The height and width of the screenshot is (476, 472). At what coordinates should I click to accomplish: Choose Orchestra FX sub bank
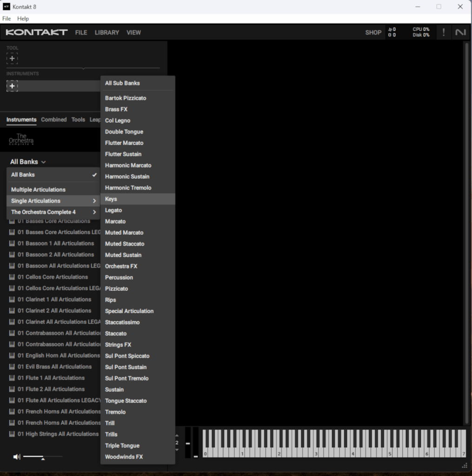pos(138,266)
